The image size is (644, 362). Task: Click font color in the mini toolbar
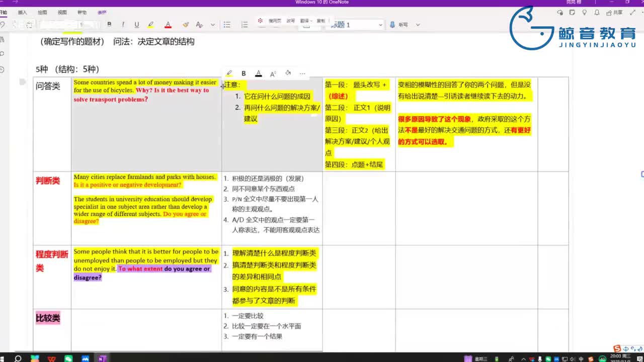pos(258,73)
